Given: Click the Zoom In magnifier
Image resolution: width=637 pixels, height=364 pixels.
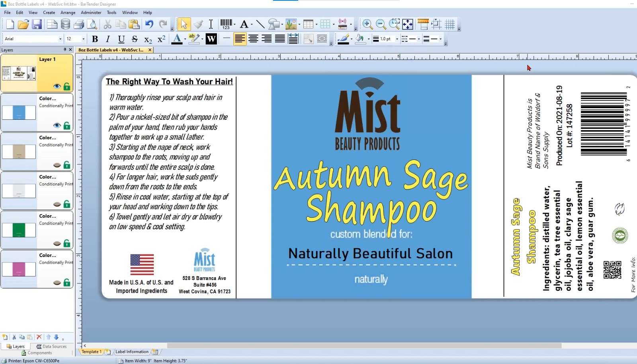Looking at the screenshot, I should [x=367, y=25].
